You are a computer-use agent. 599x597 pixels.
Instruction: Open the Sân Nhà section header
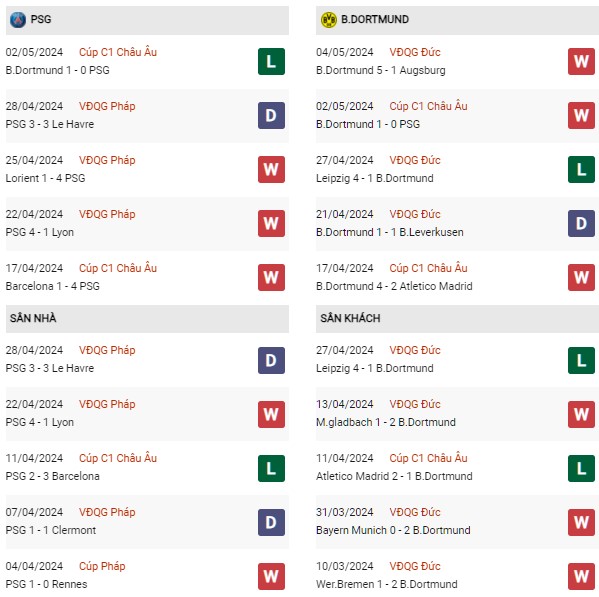tap(147, 319)
